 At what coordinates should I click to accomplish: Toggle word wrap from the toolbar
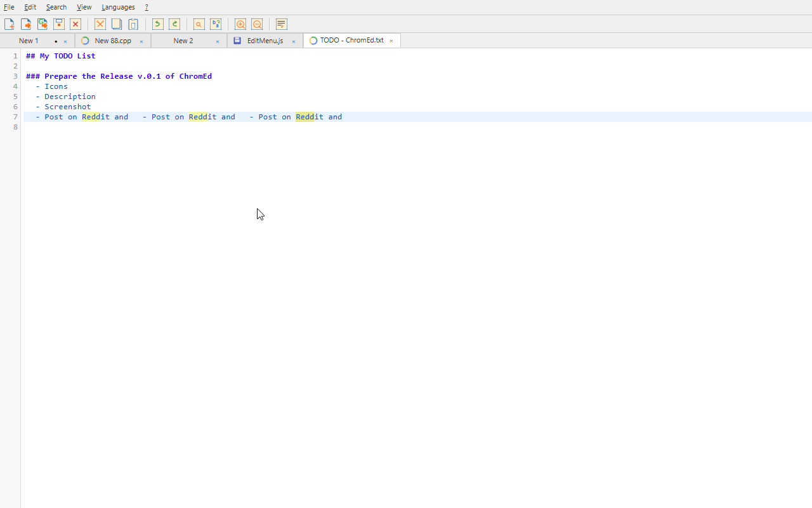(282, 24)
